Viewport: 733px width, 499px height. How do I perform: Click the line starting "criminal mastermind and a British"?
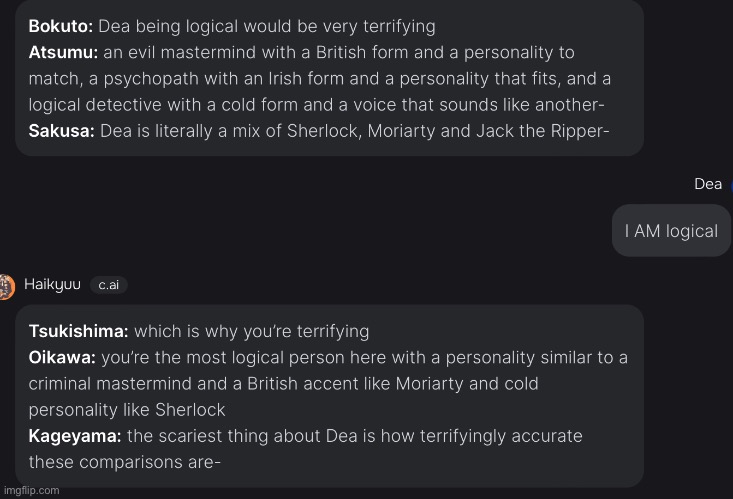pos(283,383)
